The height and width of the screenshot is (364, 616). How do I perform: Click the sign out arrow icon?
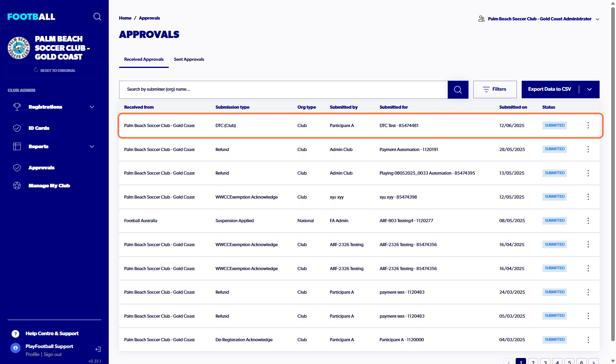98,349
